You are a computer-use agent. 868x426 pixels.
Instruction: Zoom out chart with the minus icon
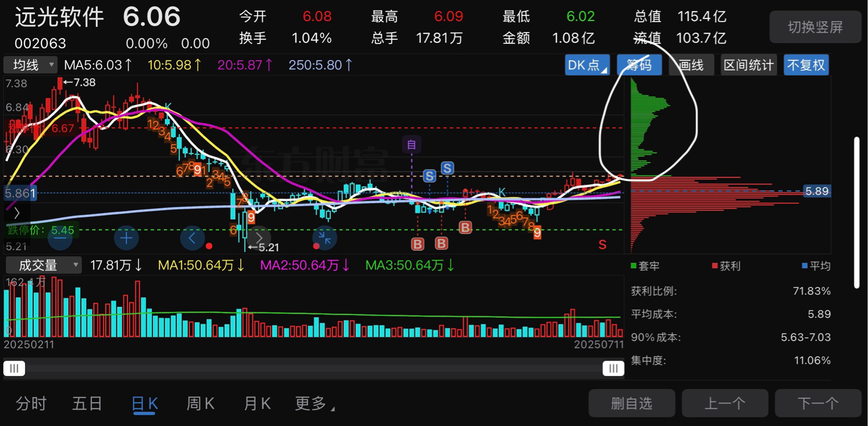[x=60, y=239]
